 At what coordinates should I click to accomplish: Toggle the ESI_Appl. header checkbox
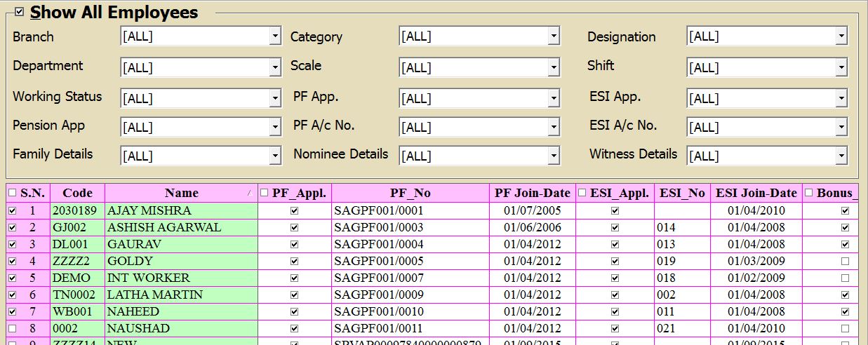582,193
